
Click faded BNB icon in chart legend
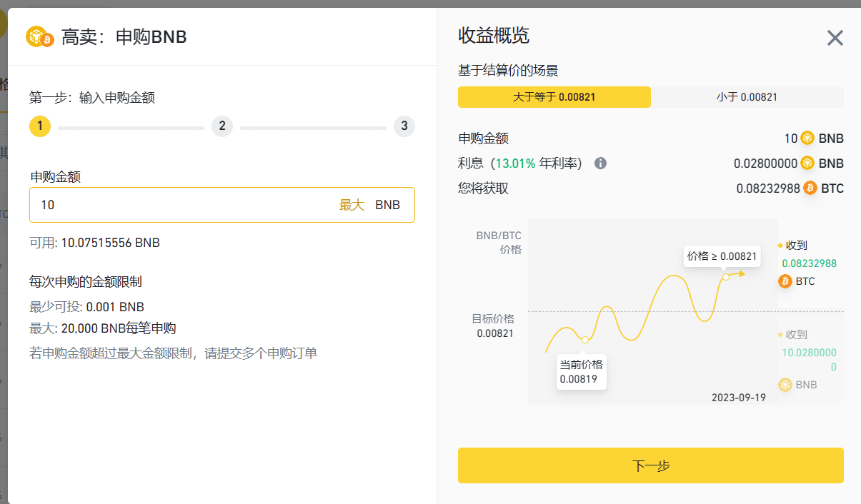pyautogui.click(x=785, y=385)
